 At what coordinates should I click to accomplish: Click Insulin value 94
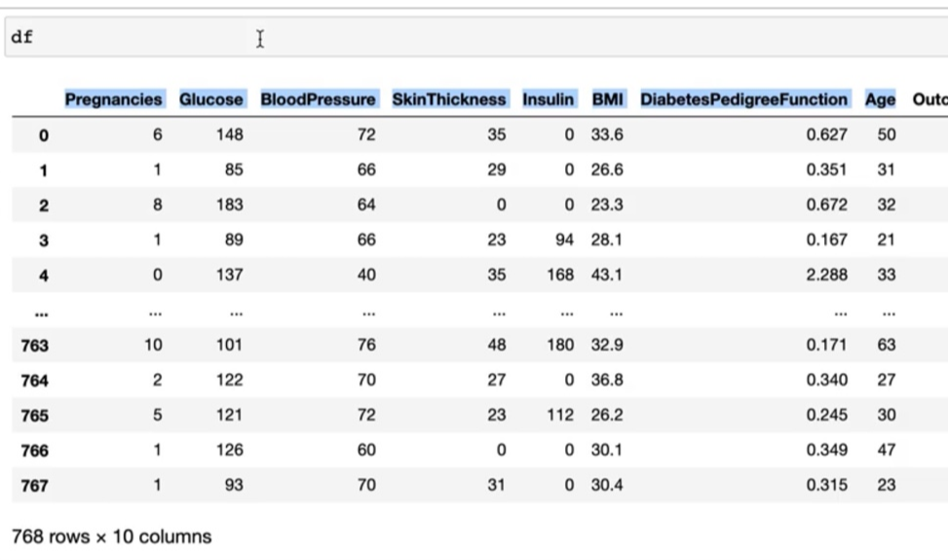564,240
